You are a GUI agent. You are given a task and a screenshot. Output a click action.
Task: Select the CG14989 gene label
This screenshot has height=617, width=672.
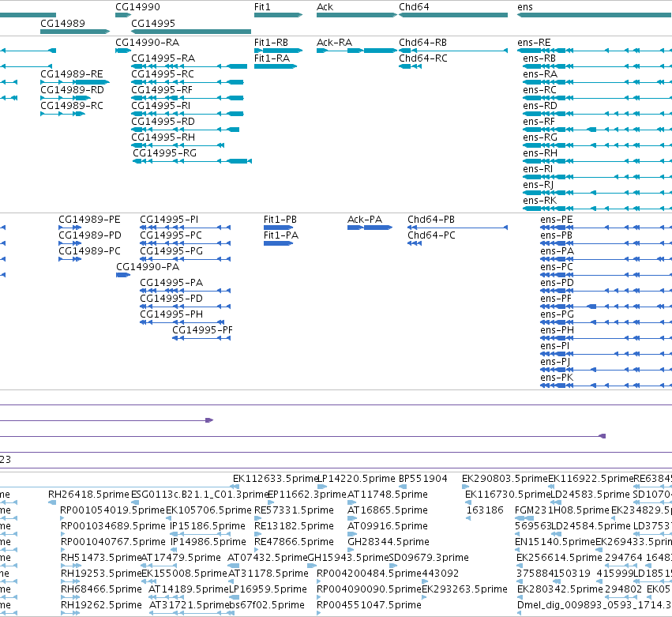(x=62, y=23)
